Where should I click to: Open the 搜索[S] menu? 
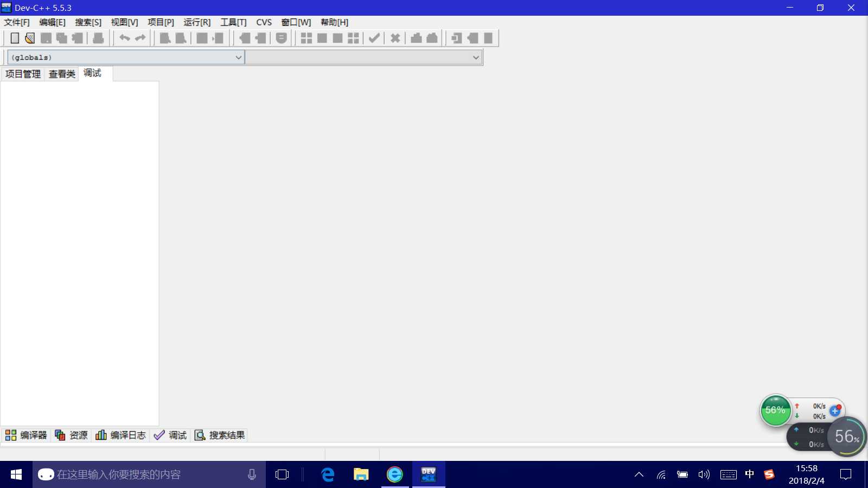(88, 22)
